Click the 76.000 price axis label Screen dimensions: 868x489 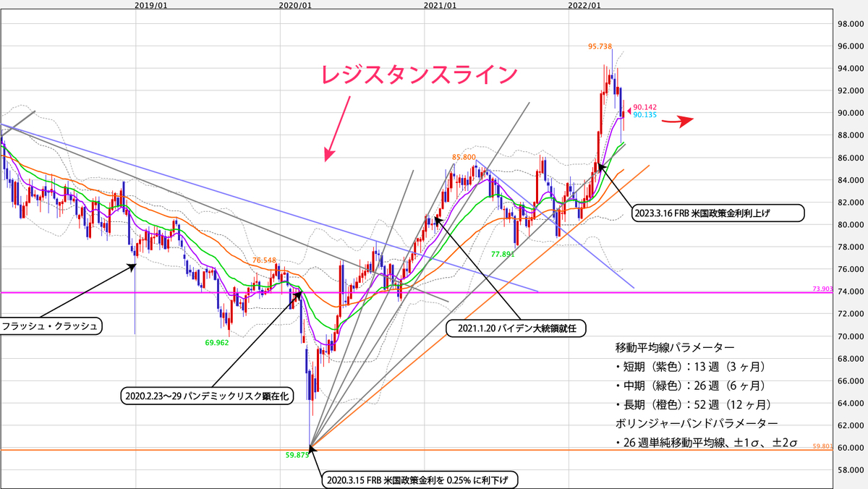(x=850, y=269)
